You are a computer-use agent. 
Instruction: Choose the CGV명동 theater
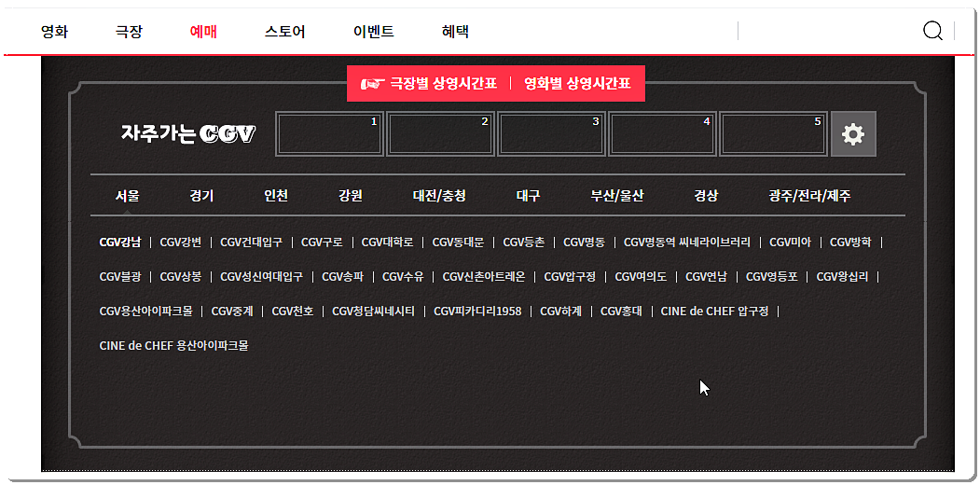click(585, 242)
